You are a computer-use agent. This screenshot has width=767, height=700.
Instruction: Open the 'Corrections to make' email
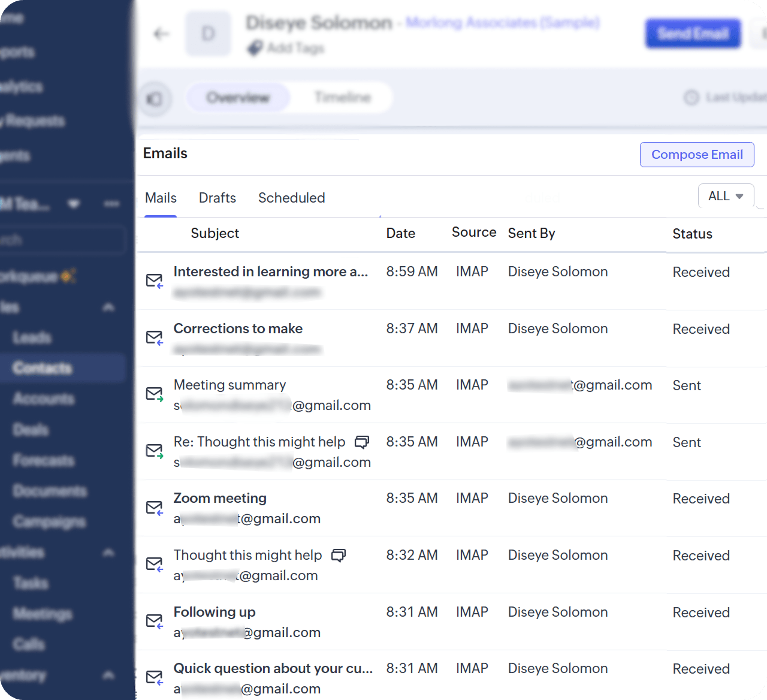tap(238, 329)
